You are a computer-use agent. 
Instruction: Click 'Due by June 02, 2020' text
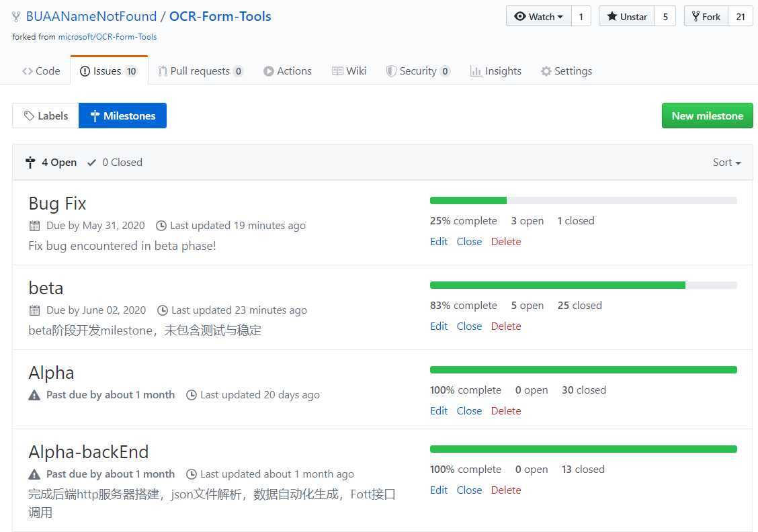[x=96, y=310]
